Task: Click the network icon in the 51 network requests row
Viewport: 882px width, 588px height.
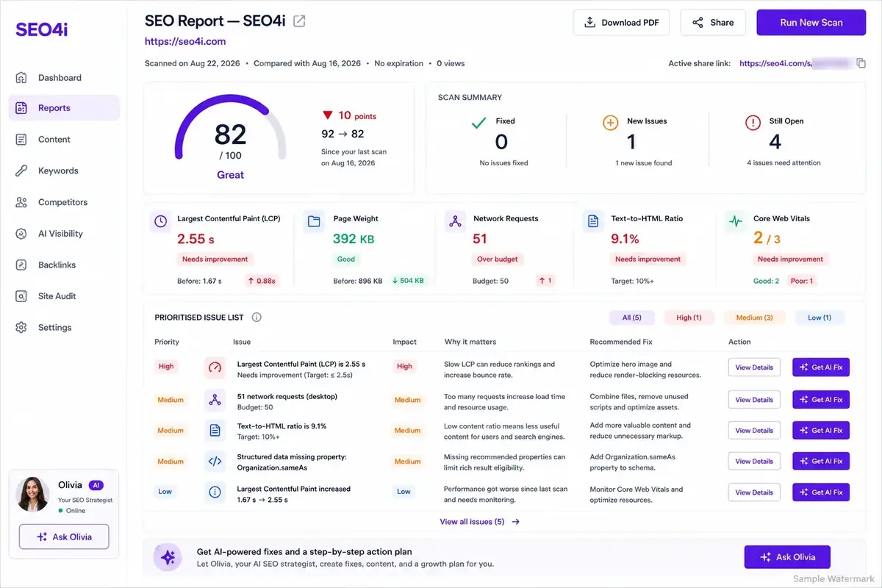Action: click(x=215, y=400)
